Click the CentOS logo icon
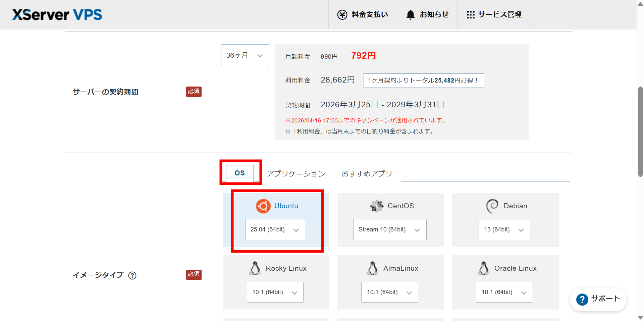This screenshot has width=644, height=321. pyautogui.click(x=377, y=206)
